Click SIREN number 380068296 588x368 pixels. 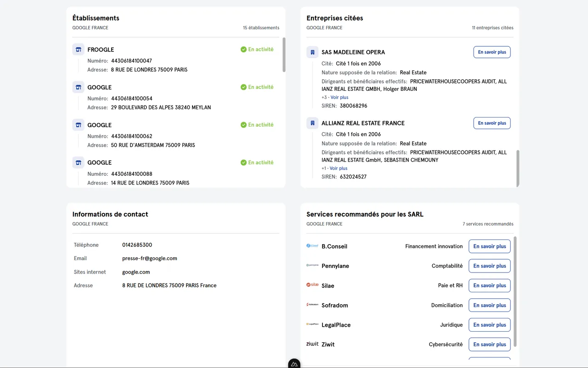(353, 106)
